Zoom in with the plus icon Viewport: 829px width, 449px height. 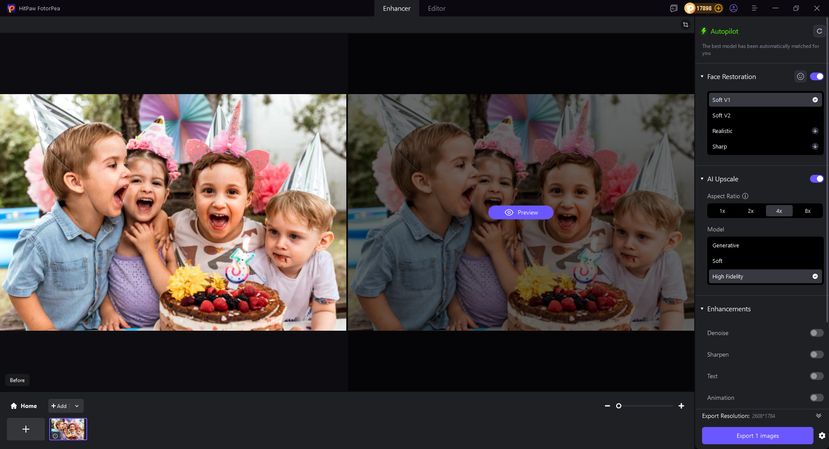(681, 406)
